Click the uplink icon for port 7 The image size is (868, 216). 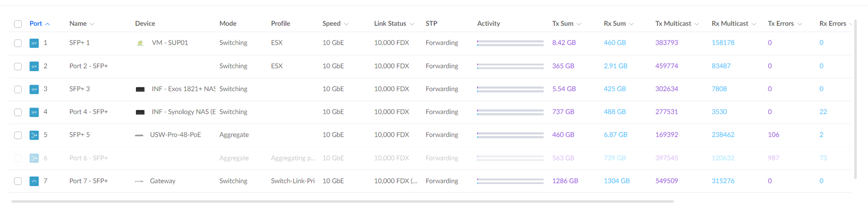(x=34, y=181)
